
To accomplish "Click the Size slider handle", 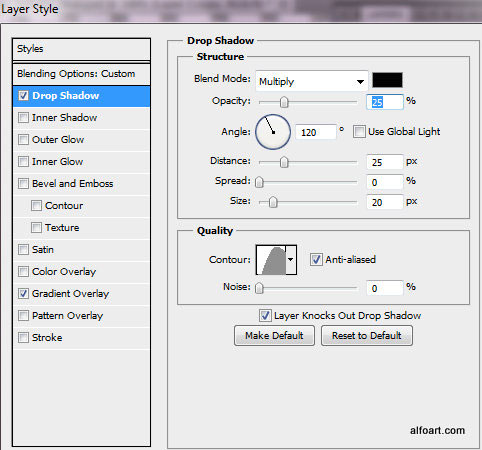I will [x=273, y=202].
